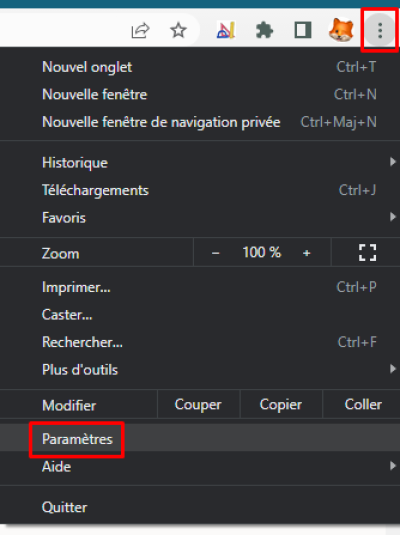Click the Couper button

coord(198,405)
